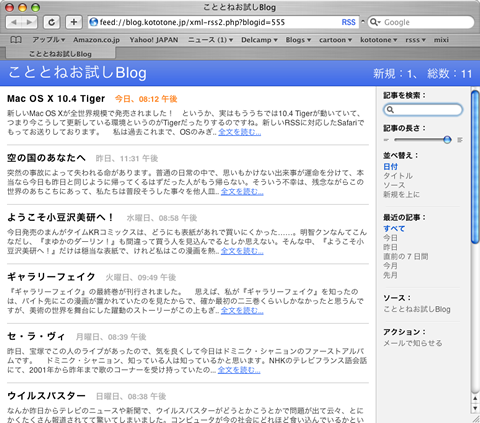Click the こととねお試しBlog feed header title
Image resolution: width=480 pixels, height=423 pixels.
tap(77, 73)
